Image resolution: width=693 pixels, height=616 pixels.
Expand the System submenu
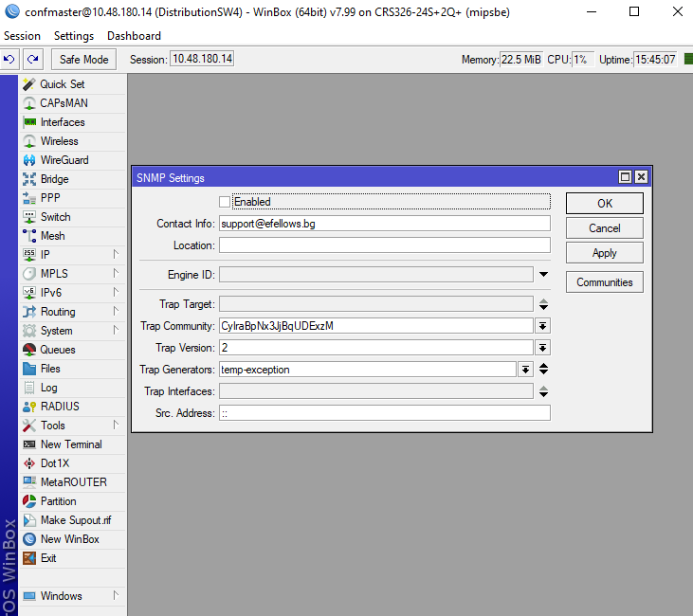click(x=116, y=330)
